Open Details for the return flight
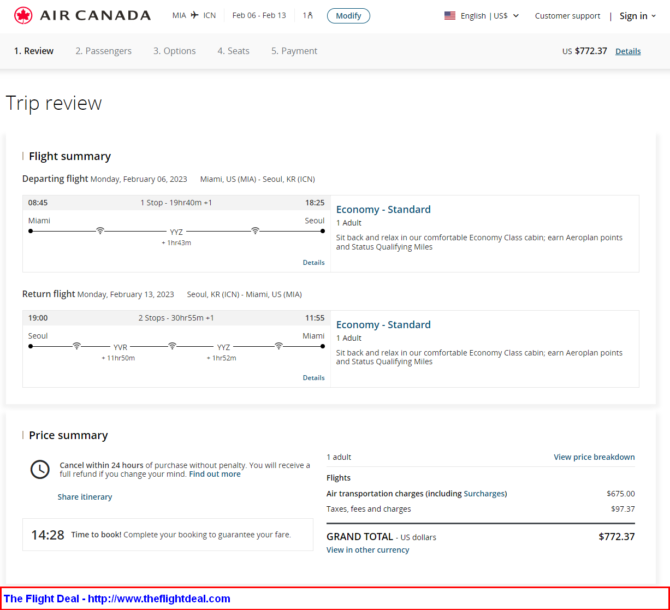670x610 pixels. click(x=314, y=378)
